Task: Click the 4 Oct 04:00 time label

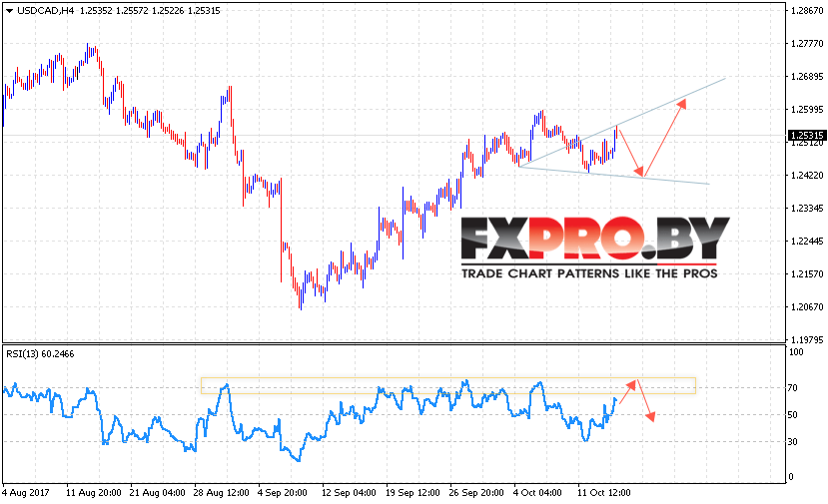Action: point(538,492)
